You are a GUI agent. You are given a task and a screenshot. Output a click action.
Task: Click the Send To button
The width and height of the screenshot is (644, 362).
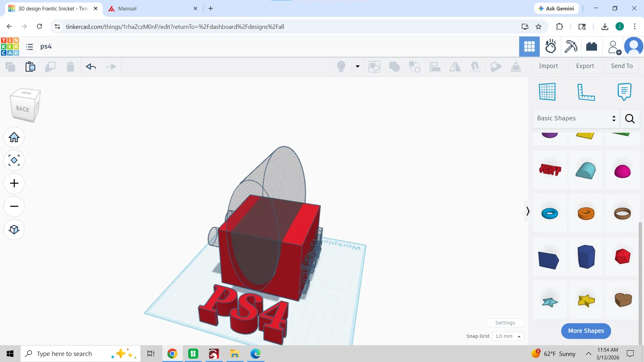(622, 66)
